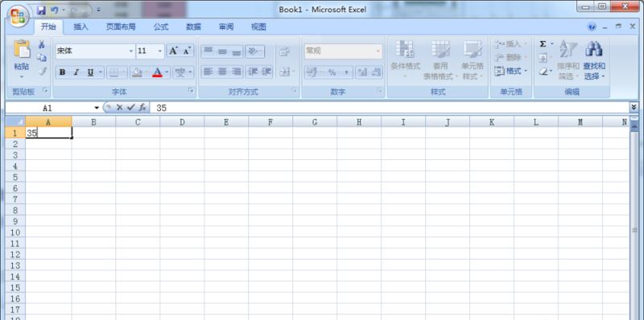Open 查找和选择 find and select

point(594,59)
